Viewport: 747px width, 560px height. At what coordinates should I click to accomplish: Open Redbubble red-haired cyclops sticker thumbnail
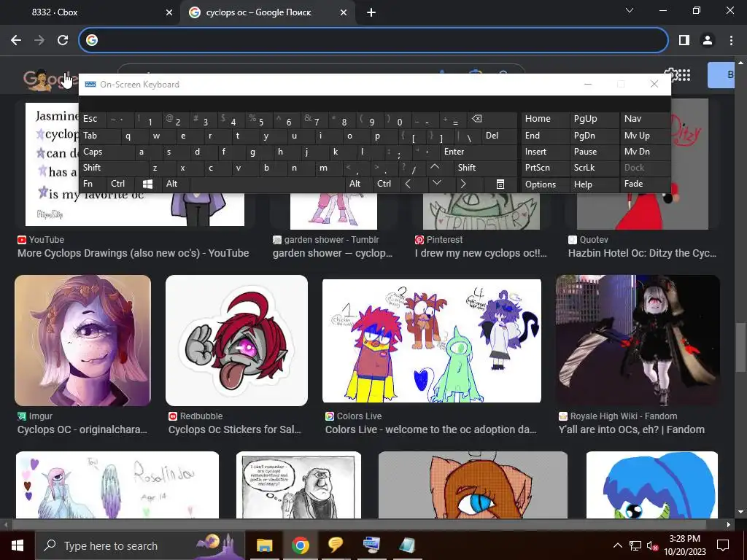pyautogui.click(x=237, y=341)
